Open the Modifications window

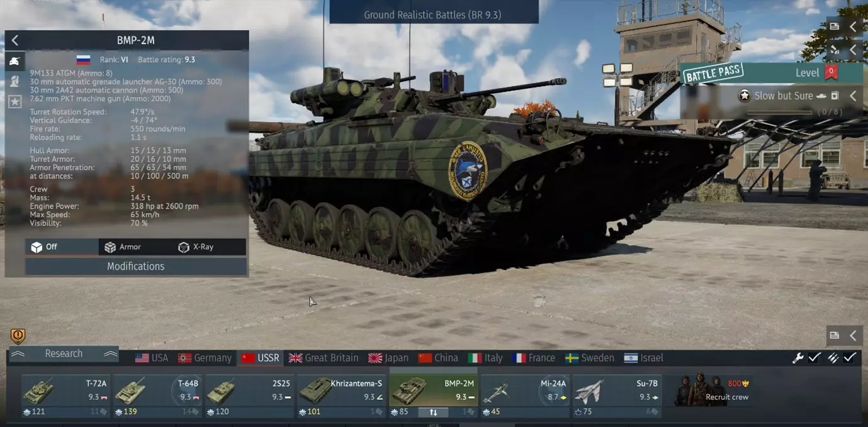135,266
